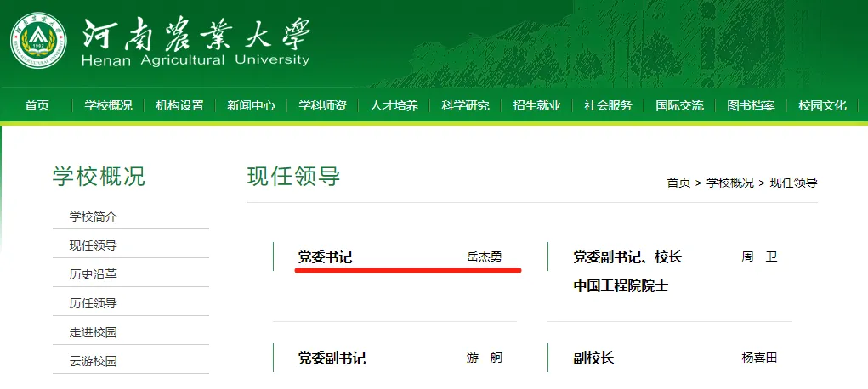
Task: Open 学校简介 in the left sidebar
Action: click(x=93, y=217)
